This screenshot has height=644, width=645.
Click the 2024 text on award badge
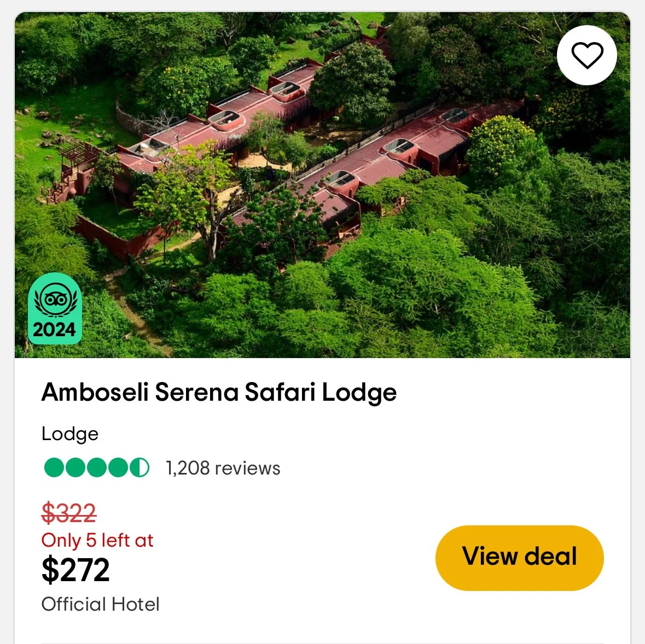coord(54,330)
